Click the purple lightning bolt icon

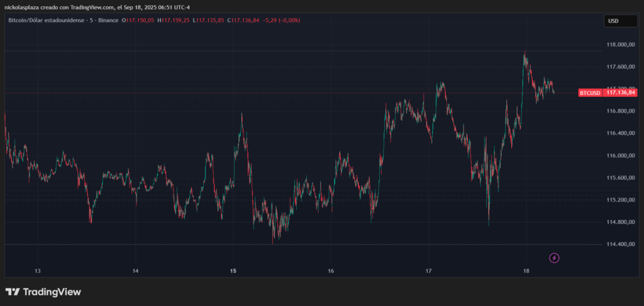click(554, 258)
